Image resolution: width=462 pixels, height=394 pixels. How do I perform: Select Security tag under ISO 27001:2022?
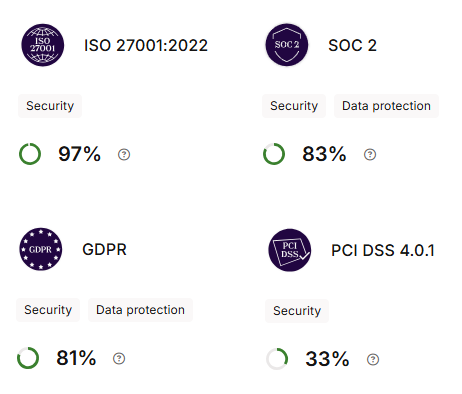(x=50, y=106)
